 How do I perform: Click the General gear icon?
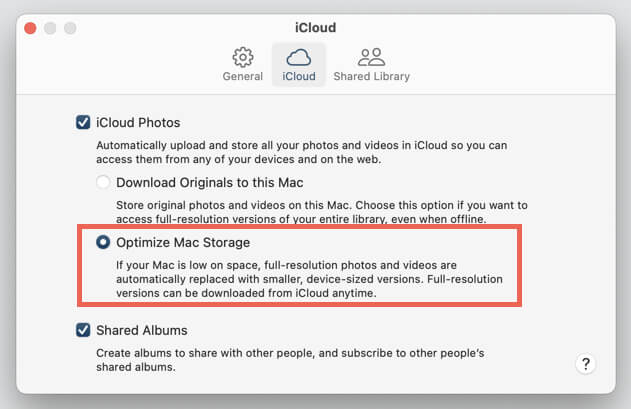[x=243, y=57]
